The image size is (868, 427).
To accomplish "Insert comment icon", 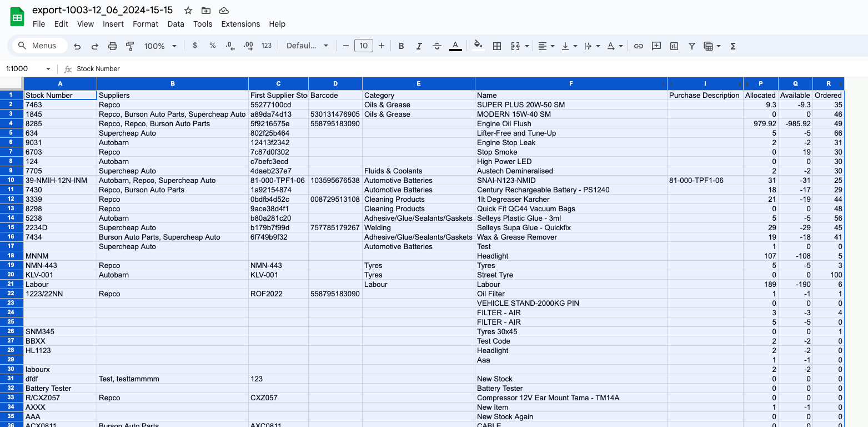I will (x=656, y=46).
